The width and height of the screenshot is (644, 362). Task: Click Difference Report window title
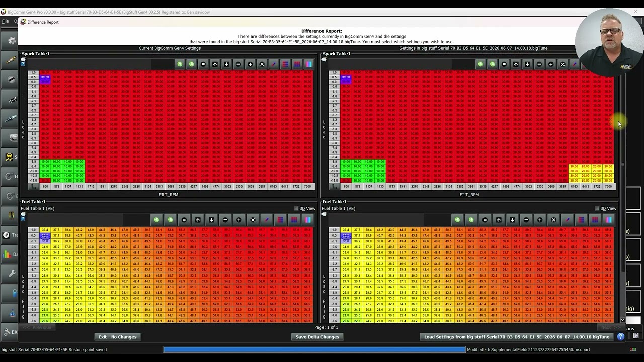(x=43, y=22)
